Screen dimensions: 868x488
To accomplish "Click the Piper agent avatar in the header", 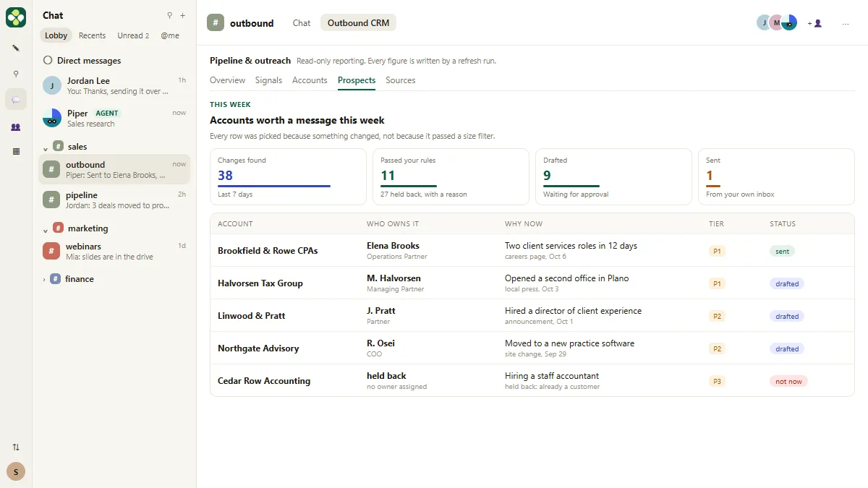I will (x=789, y=22).
